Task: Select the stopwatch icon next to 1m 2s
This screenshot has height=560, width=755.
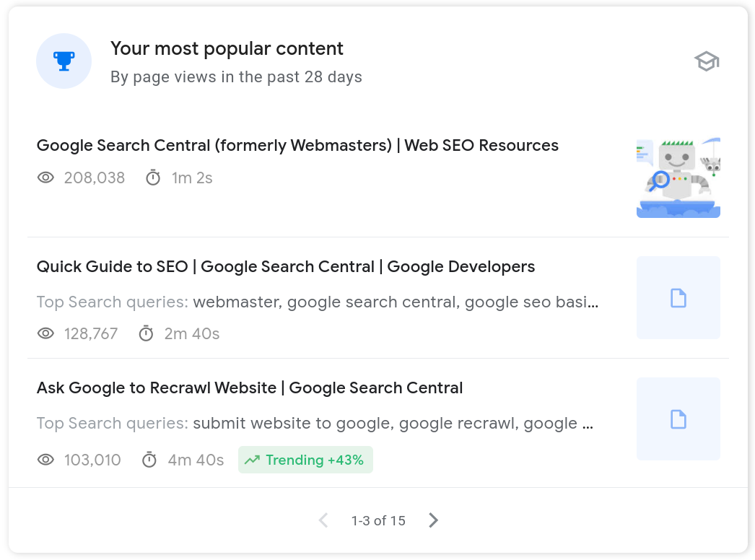Action: point(153,178)
